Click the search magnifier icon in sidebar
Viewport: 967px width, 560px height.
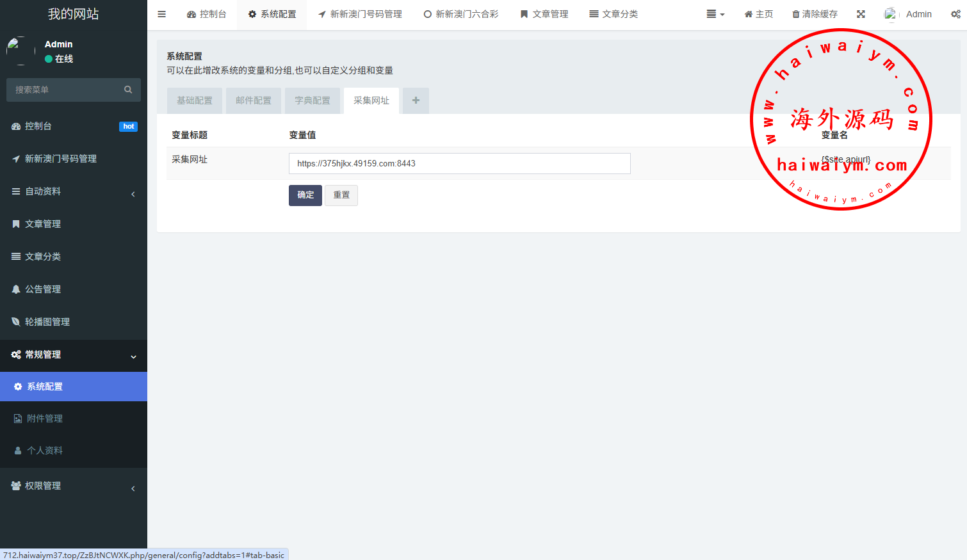point(128,90)
